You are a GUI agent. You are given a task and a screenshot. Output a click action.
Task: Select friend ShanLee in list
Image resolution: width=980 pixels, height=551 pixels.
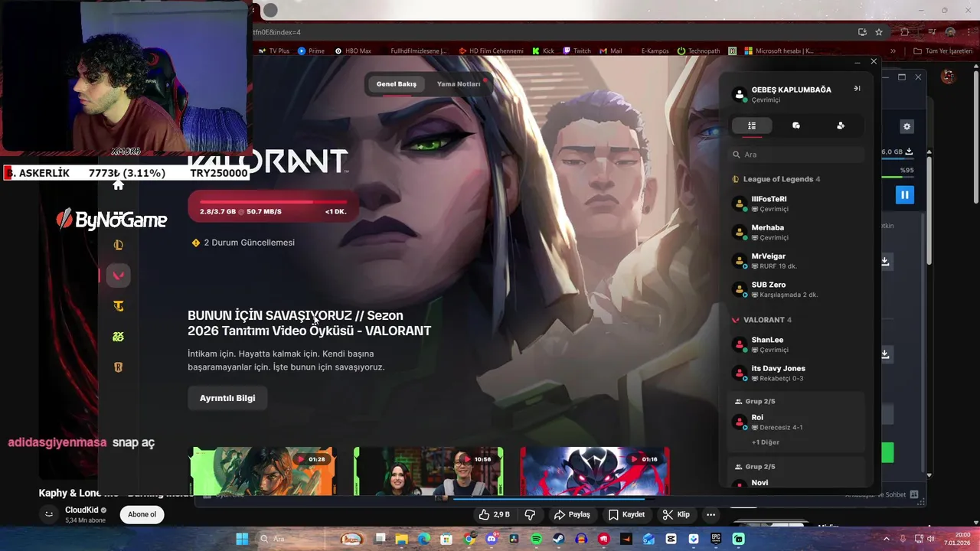(796, 344)
